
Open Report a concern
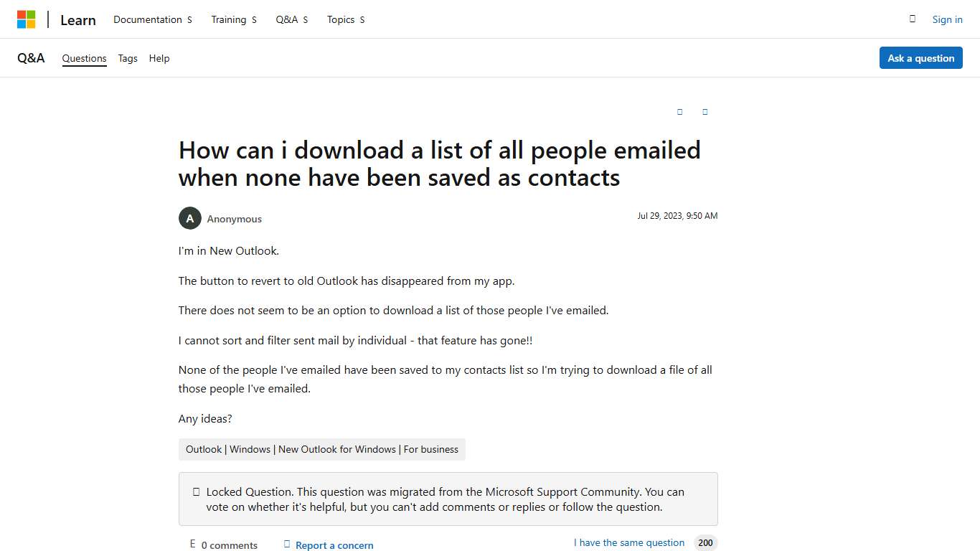click(334, 545)
